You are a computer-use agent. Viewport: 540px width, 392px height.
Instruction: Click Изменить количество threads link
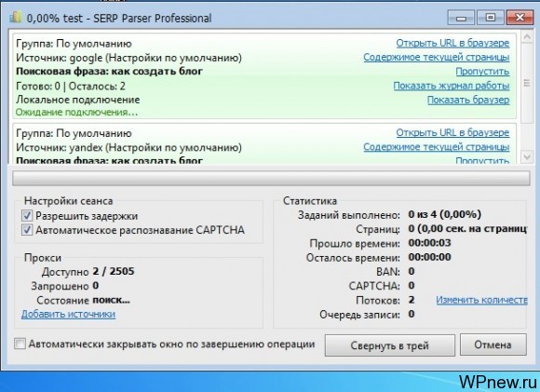click(x=481, y=300)
